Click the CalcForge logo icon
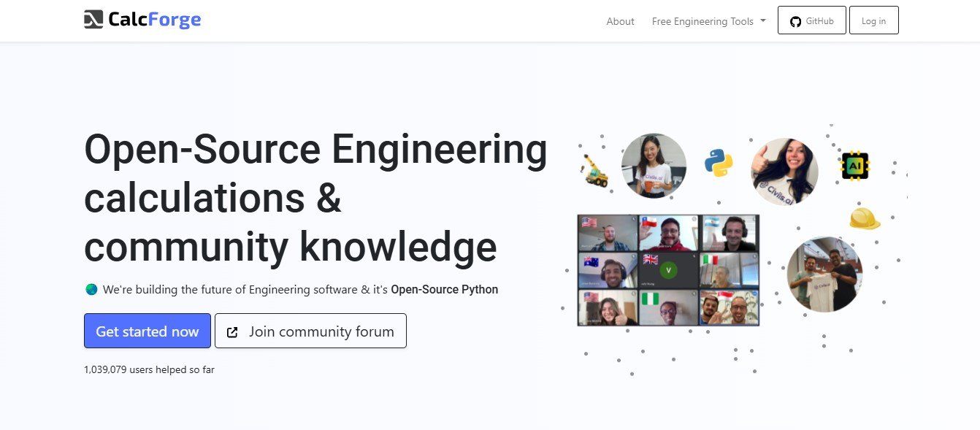980x430 pixels. 93,20
